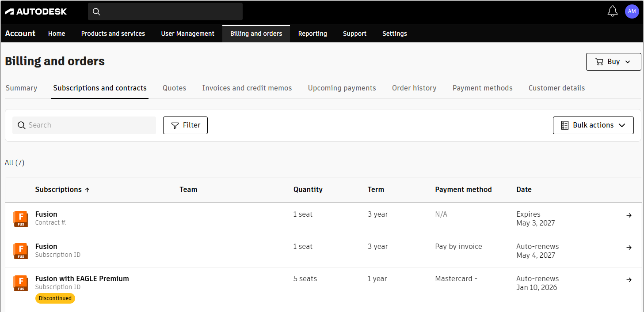Click the Fusion product icon in the first row
The width and height of the screenshot is (644, 312).
click(20, 218)
